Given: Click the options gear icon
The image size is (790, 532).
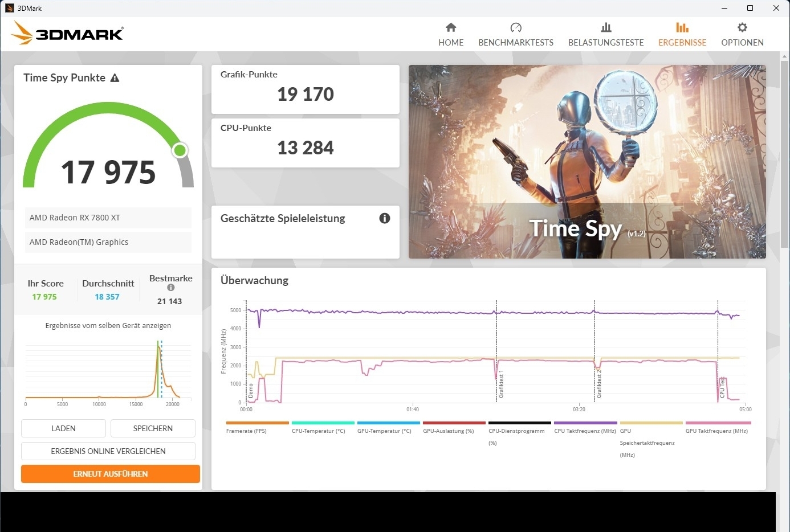Looking at the screenshot, I should (x=742, y=27).
